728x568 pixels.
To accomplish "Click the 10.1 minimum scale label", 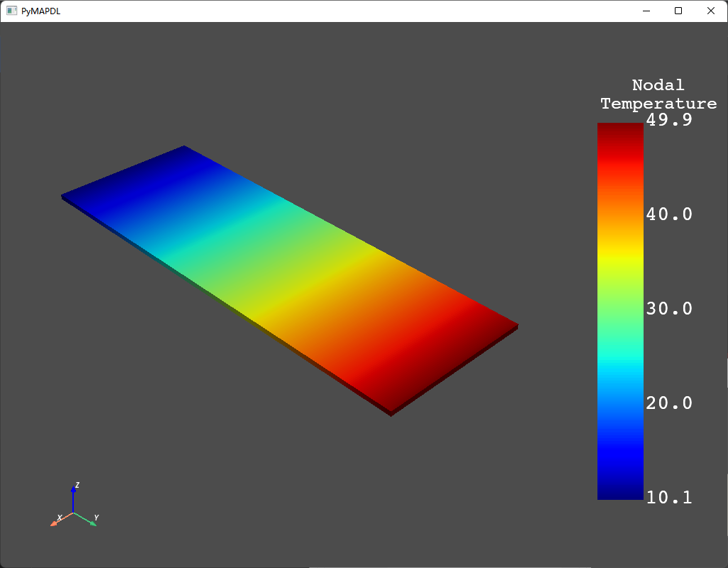I will [x=669, y=498].
